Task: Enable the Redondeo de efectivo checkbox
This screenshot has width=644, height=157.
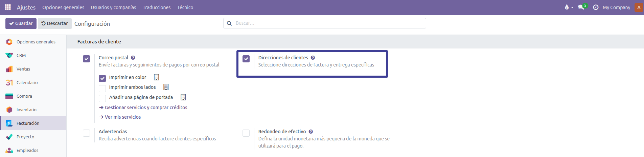Action: 246,133
